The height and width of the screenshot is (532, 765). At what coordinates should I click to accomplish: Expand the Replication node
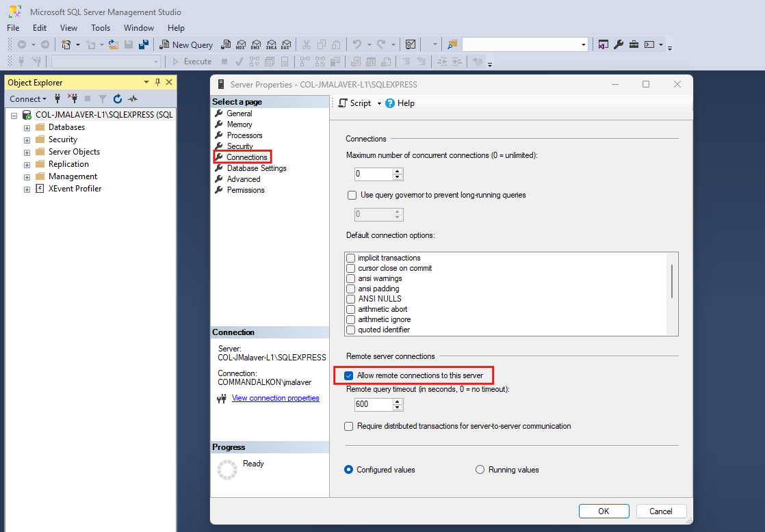click(x=27, y=165)
